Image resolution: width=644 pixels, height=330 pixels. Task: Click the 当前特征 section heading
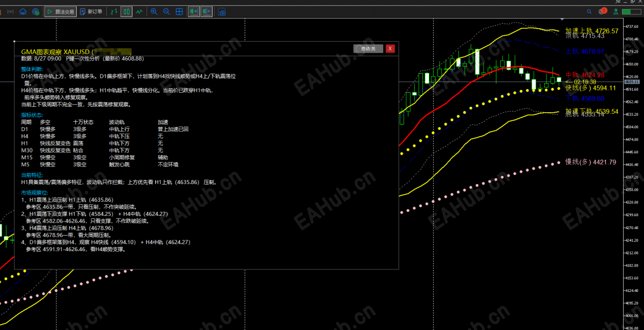[x=32, y=175]
